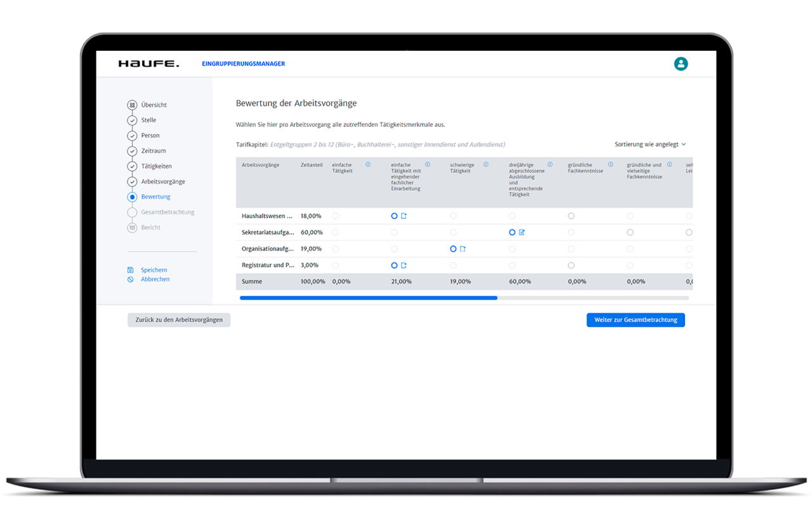Viewport: 812px width, 531px height.
Task: Go to the Stelle step in sidebar
Action: coord(148,120)
